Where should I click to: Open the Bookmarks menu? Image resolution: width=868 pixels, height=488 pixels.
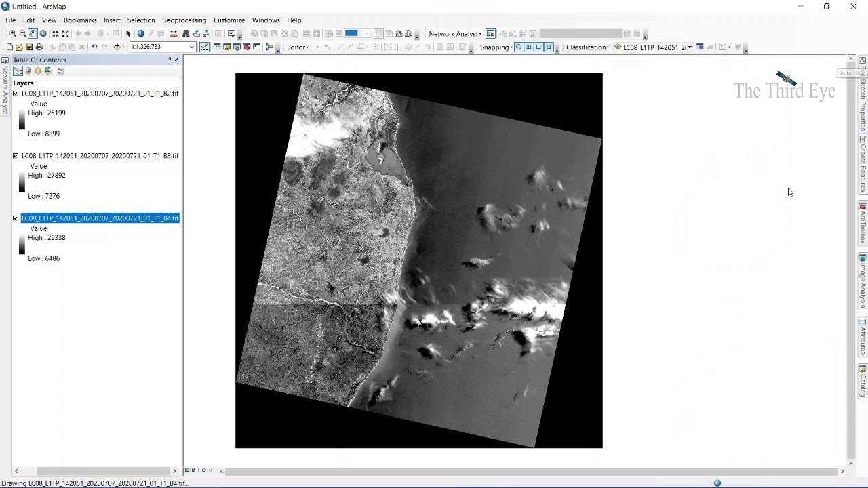[x=80, y=20]
